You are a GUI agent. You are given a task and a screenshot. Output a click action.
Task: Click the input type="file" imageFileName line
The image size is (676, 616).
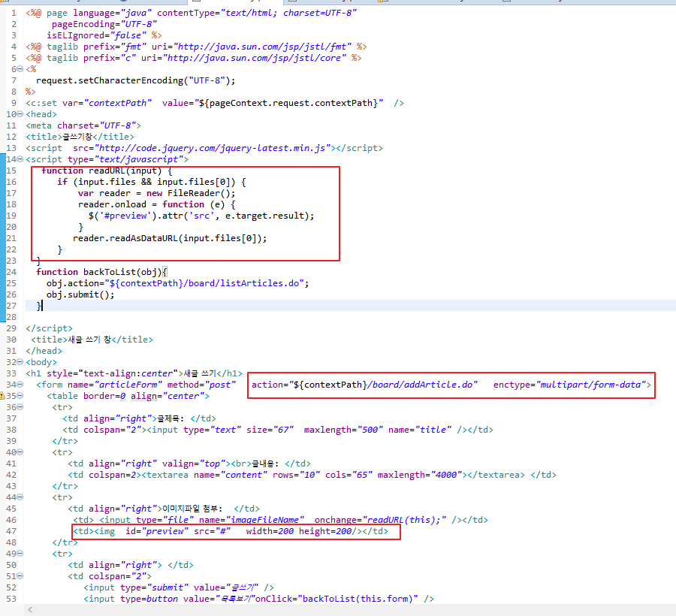coord(280,520)
